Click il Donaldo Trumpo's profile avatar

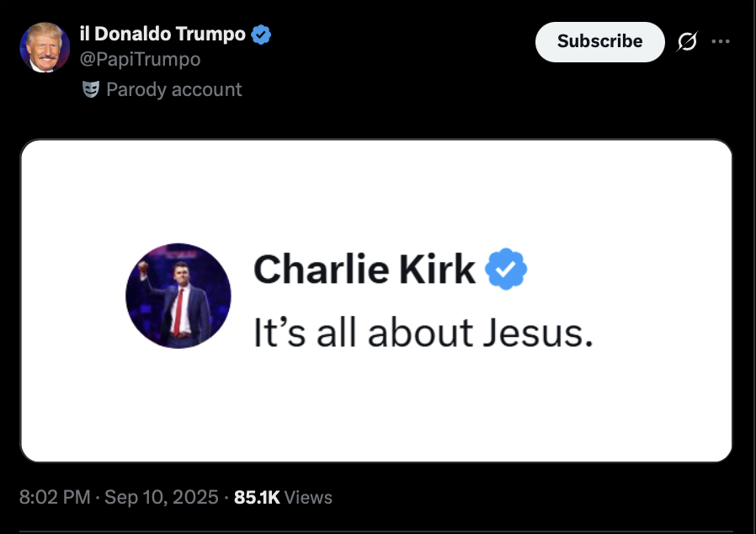45,47
